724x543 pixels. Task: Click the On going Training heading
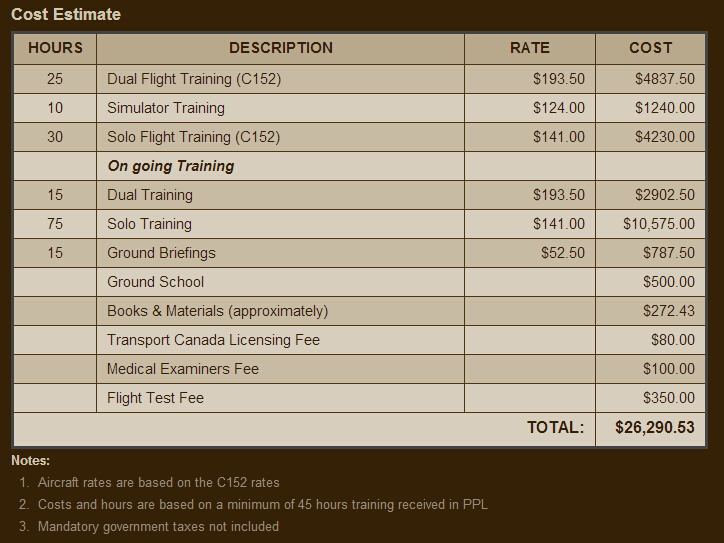pyautogui.click(x=171, y=166)
